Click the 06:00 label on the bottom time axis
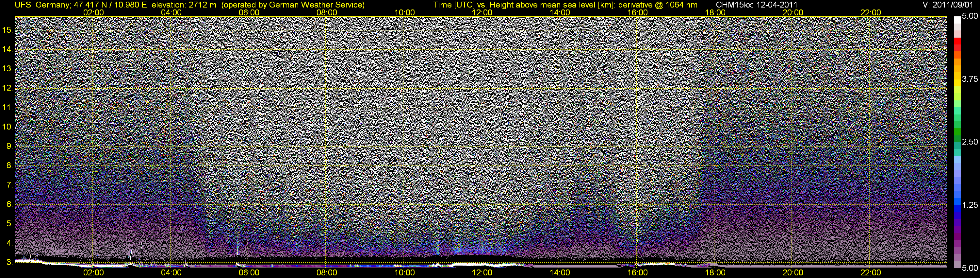This screenshot has height=278, width=980. click(x=249, y=273)
